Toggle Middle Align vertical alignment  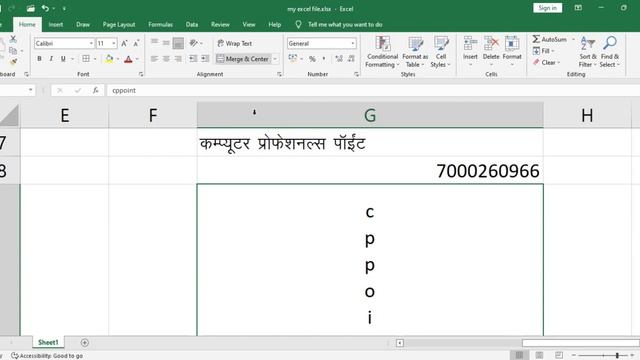166,42
